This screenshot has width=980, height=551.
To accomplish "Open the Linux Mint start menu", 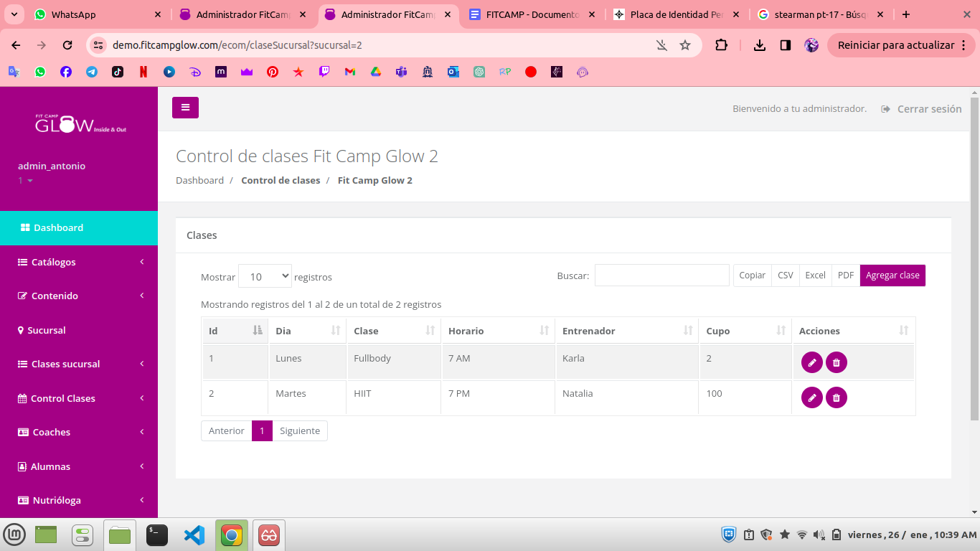I will click(x=14, y=534).
